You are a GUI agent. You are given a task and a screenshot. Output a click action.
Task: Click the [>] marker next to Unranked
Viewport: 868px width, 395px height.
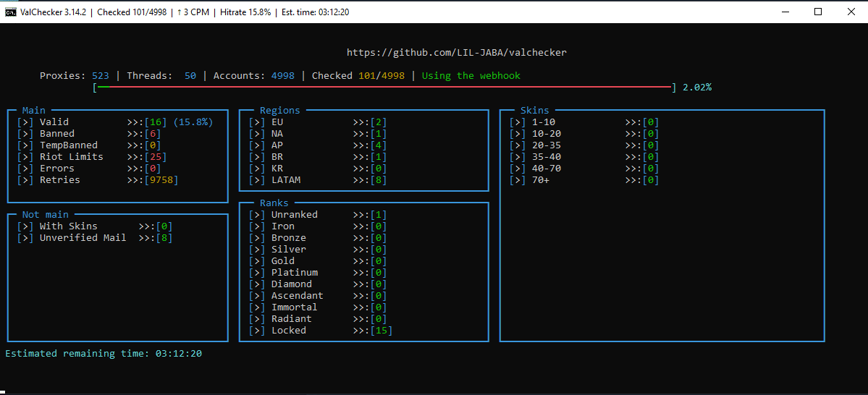click(257, 215)
